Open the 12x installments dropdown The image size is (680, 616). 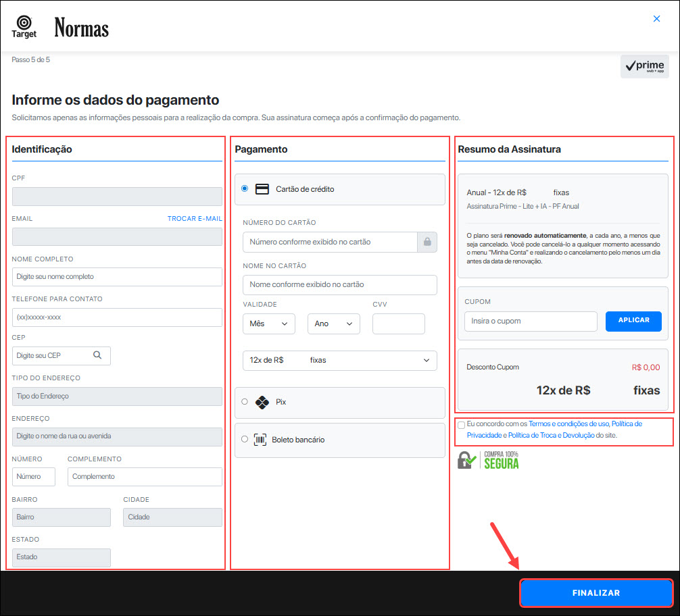coord(339,361)
